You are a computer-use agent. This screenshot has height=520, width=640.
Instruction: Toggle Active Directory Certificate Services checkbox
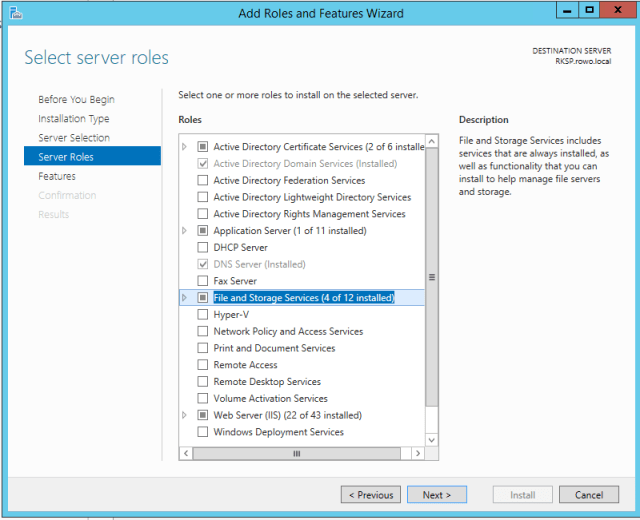pos(202,146)
